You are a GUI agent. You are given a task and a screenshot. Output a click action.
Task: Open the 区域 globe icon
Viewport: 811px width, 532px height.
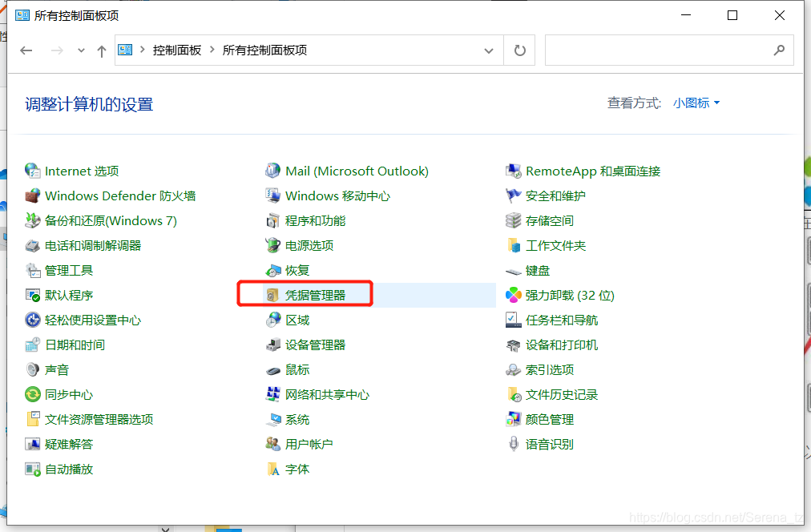273,320
